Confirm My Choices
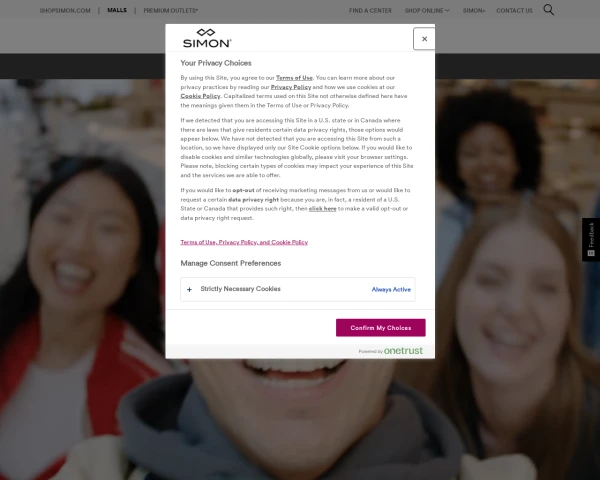Image resolution: width=600 pixels, height=480 pixels. coord(381,328)
